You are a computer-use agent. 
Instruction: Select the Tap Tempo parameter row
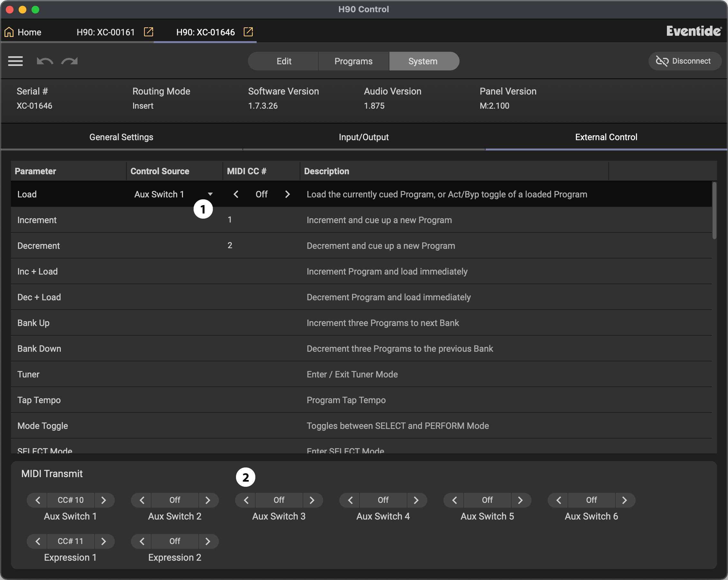(x=39, y=400)
